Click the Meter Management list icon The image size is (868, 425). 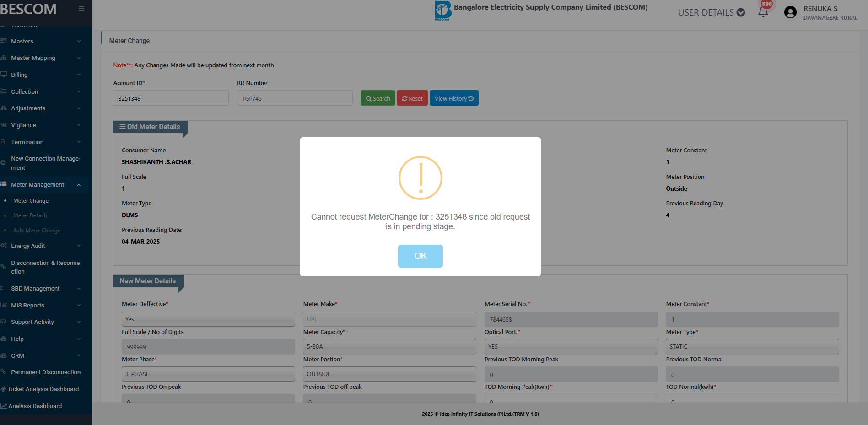[x=4, y=184]
